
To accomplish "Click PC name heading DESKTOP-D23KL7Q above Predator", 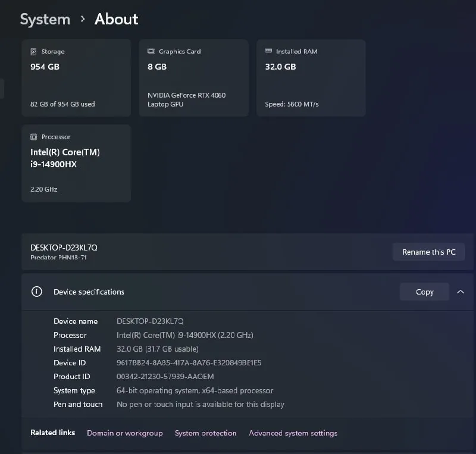I will click(x=64, y=248).
